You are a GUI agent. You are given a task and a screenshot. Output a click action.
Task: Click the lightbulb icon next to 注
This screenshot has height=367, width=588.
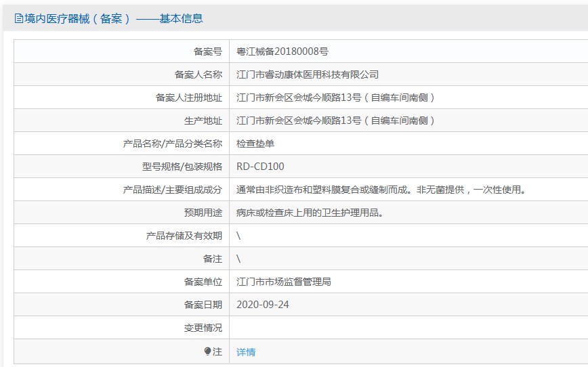(208, 351)
